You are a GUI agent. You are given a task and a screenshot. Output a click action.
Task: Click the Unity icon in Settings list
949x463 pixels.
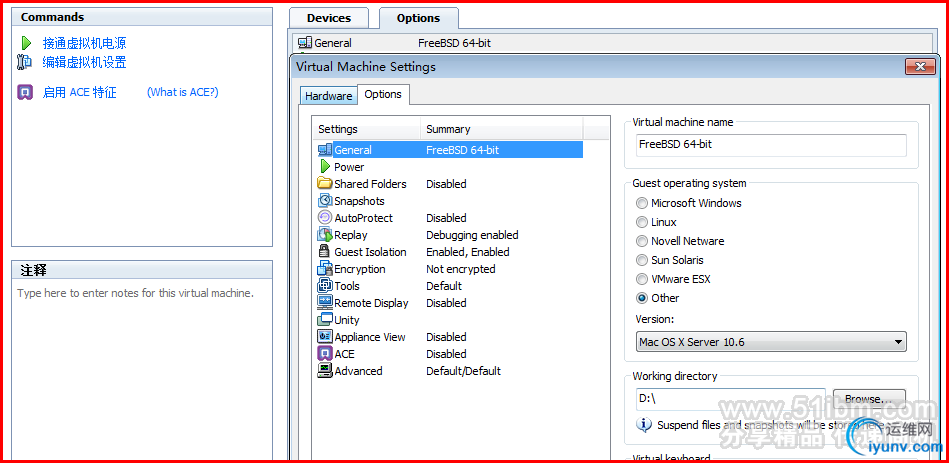pyautogui.click(x=325, y=320)
